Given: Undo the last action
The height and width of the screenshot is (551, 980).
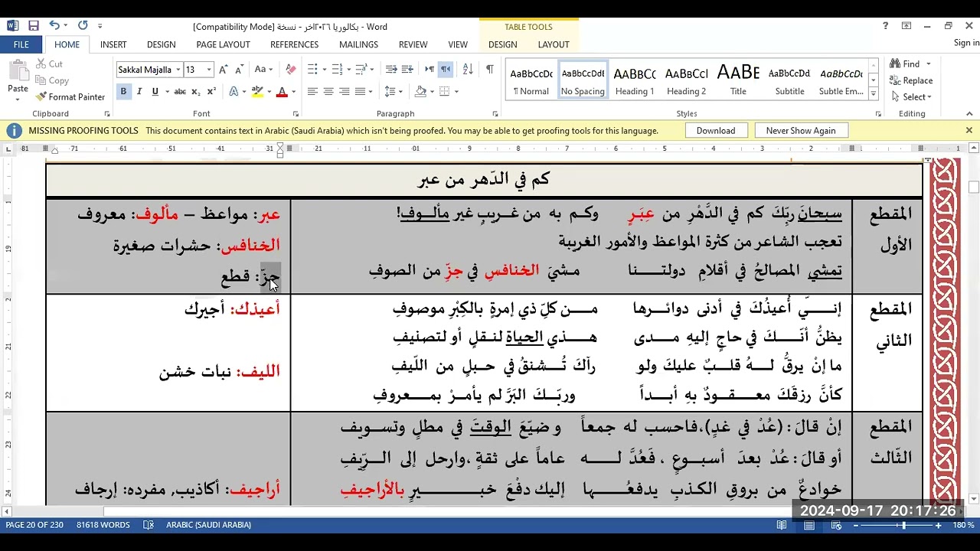Looking at the screenshot, I should [x=54, y=26].
